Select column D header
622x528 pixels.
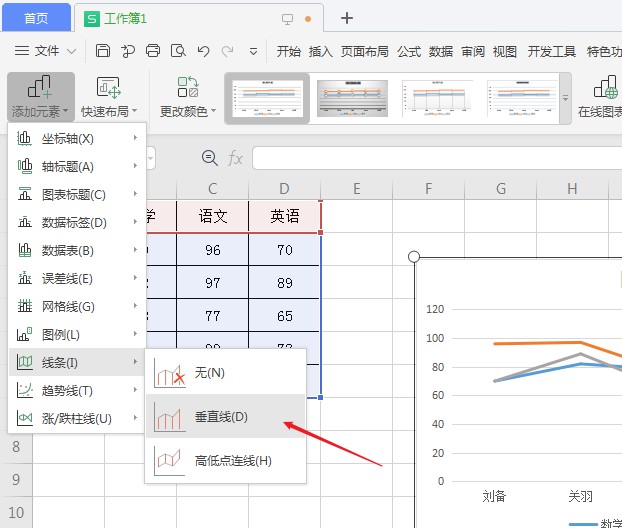(x=284, y=188)
